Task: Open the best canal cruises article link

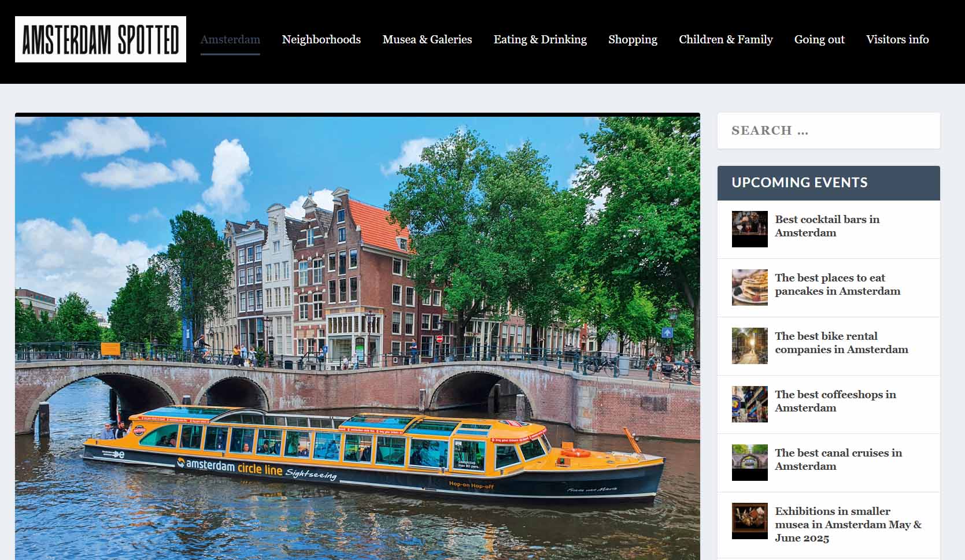Action: coord(838,459)
